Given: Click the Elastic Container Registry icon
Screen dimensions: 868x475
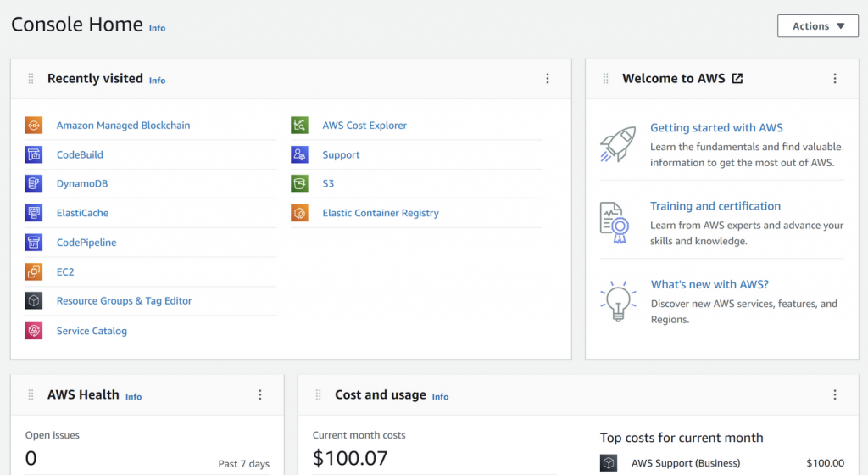Looking at the screenshot, I should point(299,213).
